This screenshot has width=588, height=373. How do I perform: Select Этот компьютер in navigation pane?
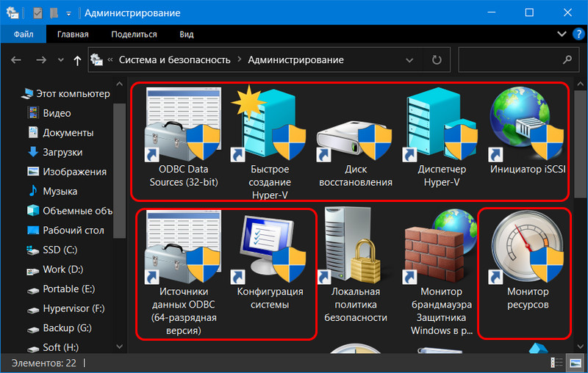tap(65, 94)
